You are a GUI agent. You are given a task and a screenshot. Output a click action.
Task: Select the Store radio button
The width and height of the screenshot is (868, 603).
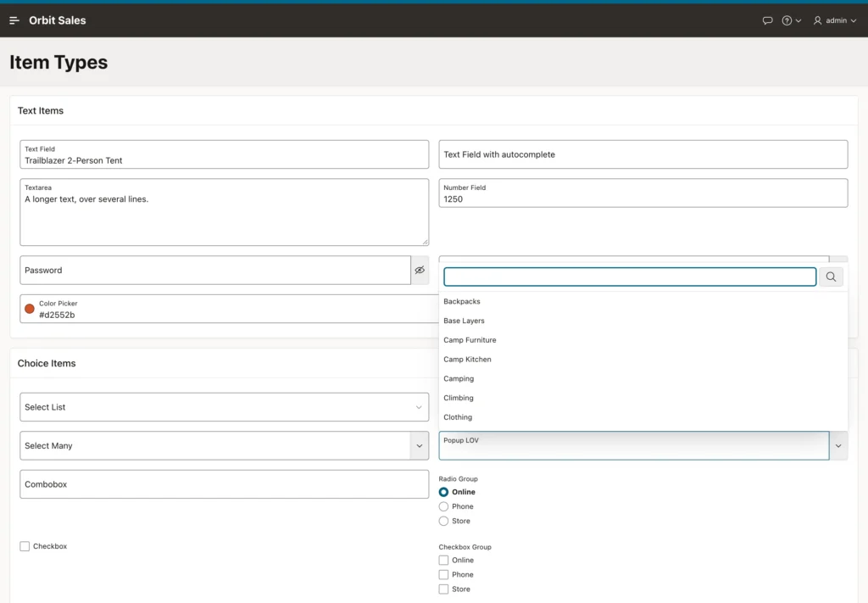[x=443, y=521]
